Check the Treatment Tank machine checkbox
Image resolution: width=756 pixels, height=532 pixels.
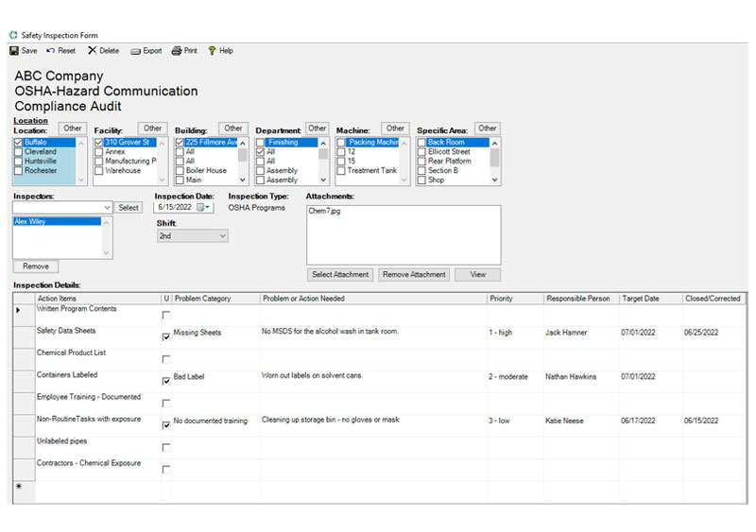point(341,171)
